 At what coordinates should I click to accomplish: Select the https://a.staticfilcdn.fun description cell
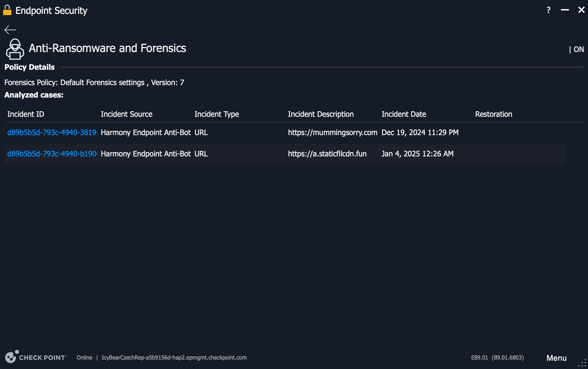327,154
